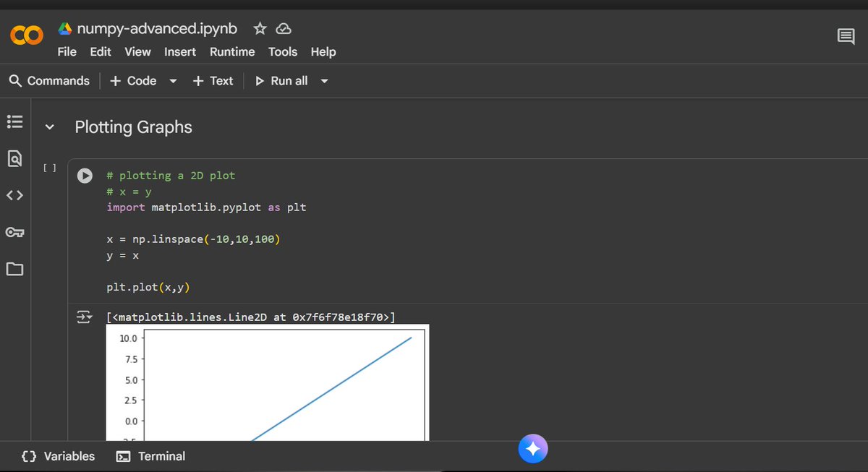Expand the Run all dropdown arrow
868x472 pixels.
[x=324, y=81]
